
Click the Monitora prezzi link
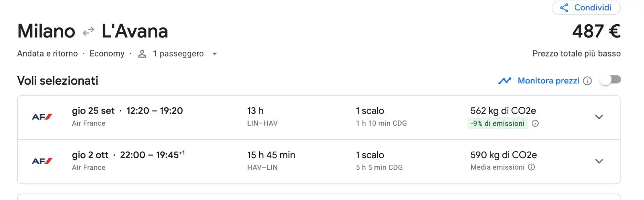coord(549,81)
